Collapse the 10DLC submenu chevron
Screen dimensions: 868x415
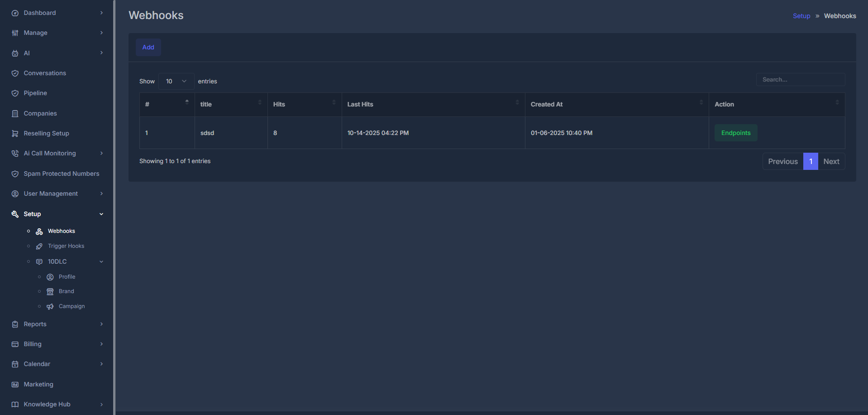(x=101, y=261)
